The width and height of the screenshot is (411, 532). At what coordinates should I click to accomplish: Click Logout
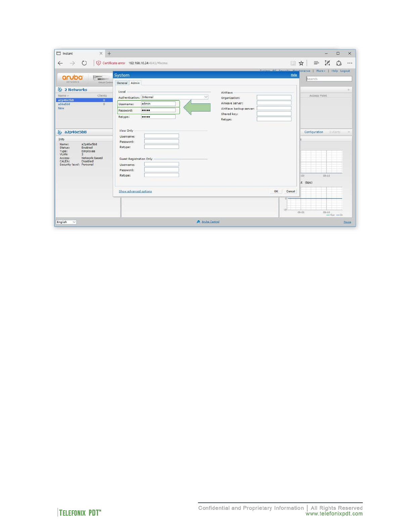(345, 71)
